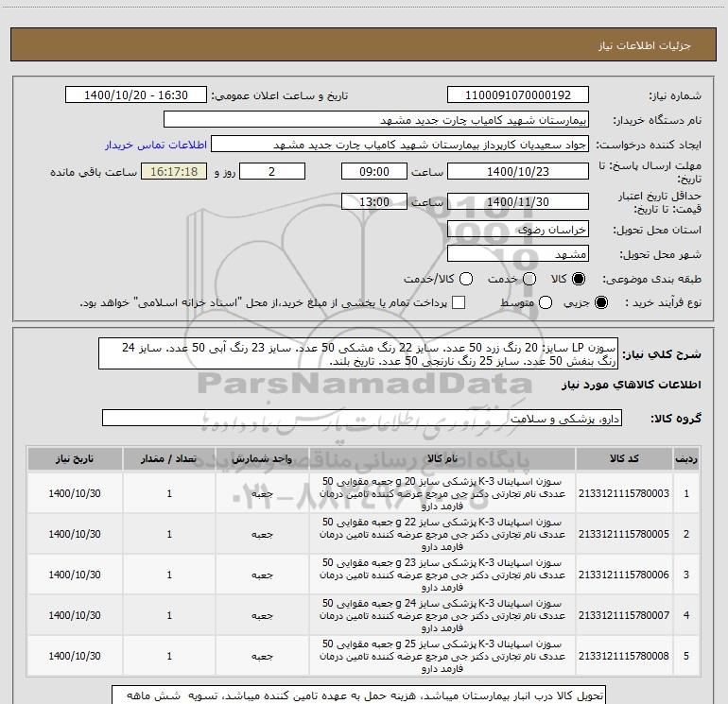Click the price validity date 1400/11/30
Screen dimensions: 728x704
pyautogui.click(x=518, y=201)
